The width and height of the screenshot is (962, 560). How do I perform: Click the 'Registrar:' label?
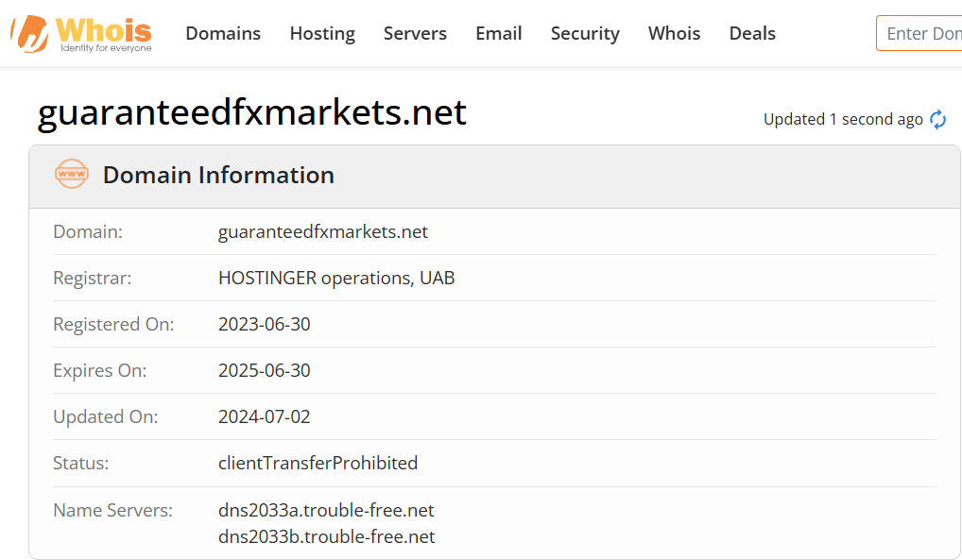pos(92,278)
